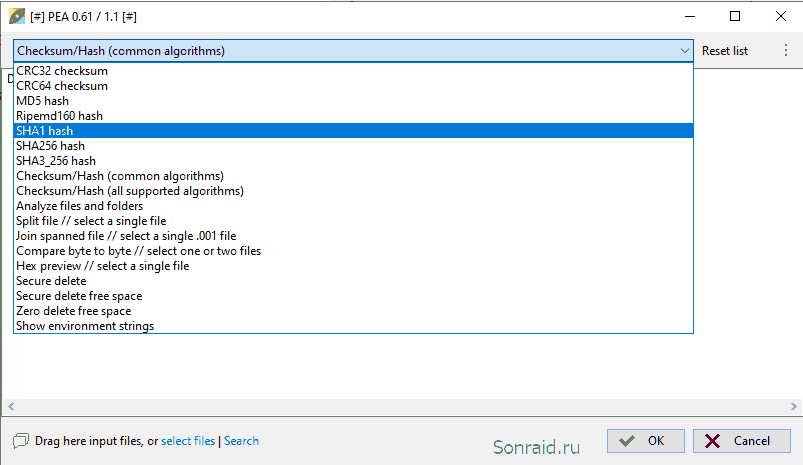Dismiss dialog with Cancel button
The height and width of the screenshot is (465, 803).
click(742, 441)
